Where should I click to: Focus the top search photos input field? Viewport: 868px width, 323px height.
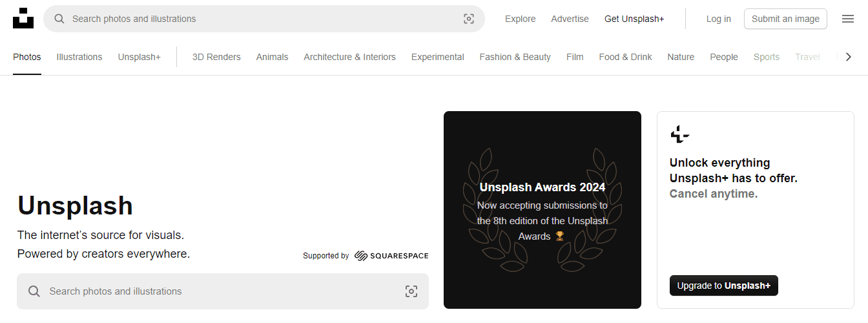point(265,19)
